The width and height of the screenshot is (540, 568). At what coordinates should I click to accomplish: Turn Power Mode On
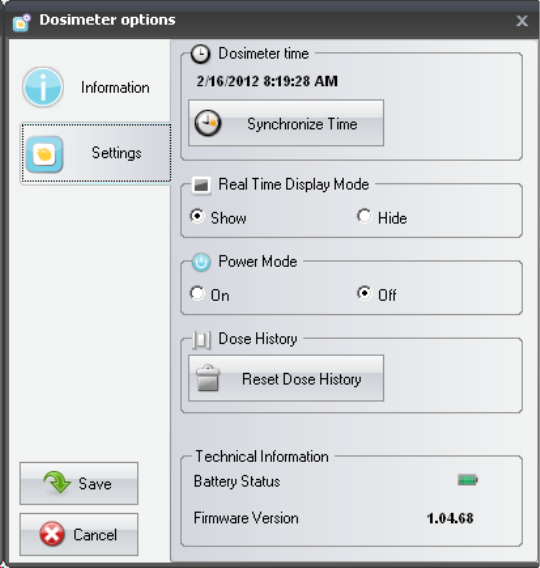point(197,293)
